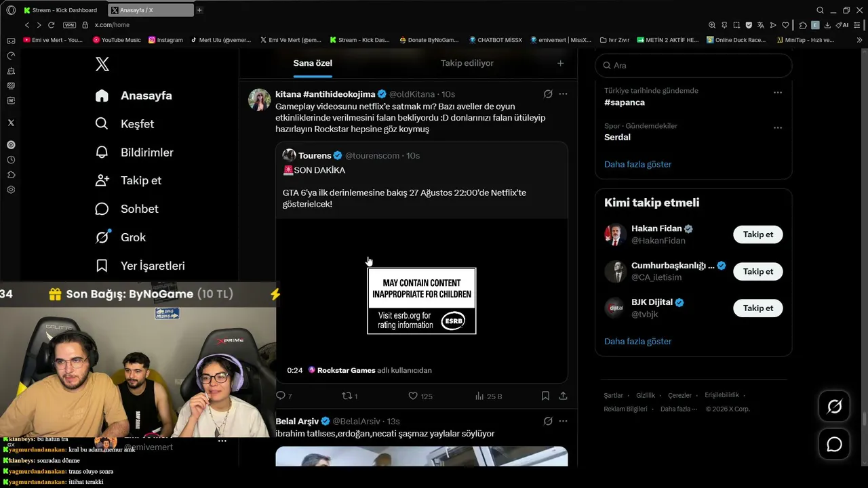Repost kitana's post

coord(349,396)
